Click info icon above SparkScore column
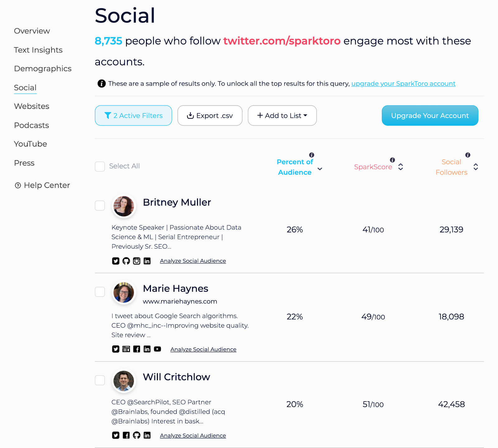Image resolution: width=498 pixels, height=448 pixels. (392, 160)
